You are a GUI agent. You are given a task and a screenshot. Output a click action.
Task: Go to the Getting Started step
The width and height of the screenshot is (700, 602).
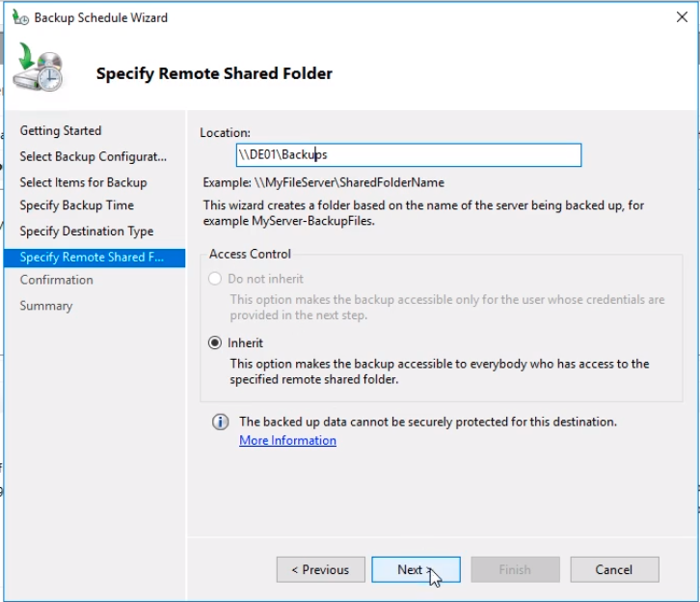click(61, 131)
